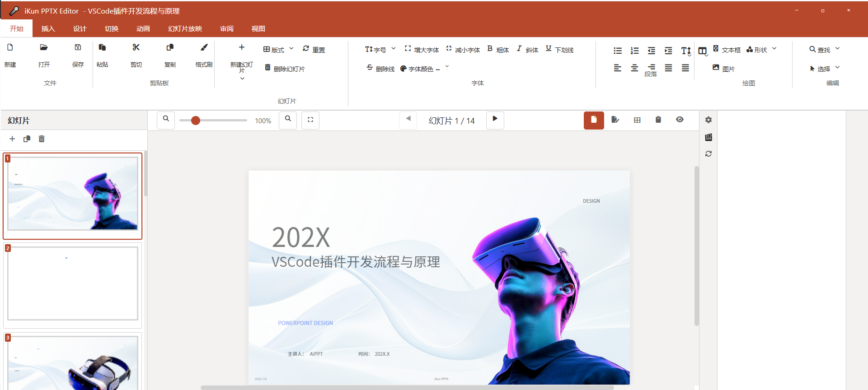The height and width of the screenshot is (390, 868).
Task: Delete the slide via 删除幻灯片
Action: pos(285,68)
